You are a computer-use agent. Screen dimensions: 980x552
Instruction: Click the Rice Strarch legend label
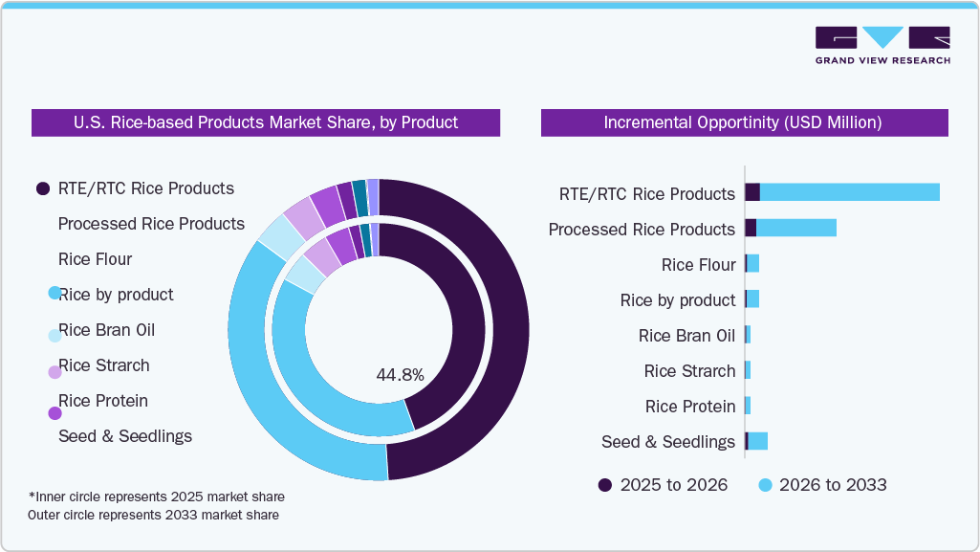[104, 365]
